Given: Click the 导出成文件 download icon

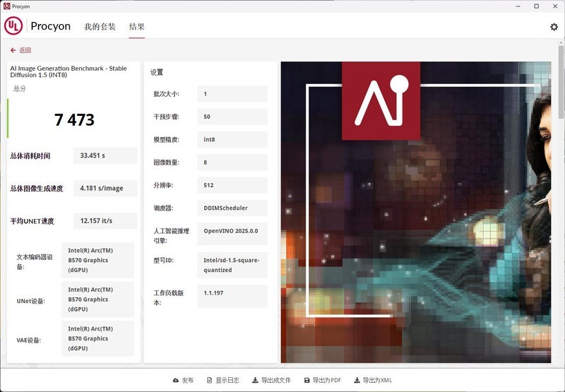Looking at the screenshot, I should coord(255,380).
